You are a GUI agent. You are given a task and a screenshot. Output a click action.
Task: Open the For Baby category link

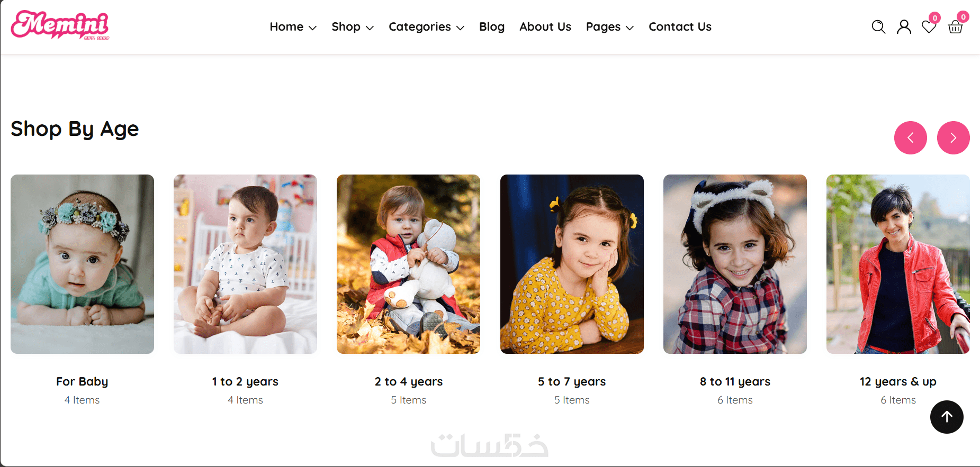pos(82,381)
